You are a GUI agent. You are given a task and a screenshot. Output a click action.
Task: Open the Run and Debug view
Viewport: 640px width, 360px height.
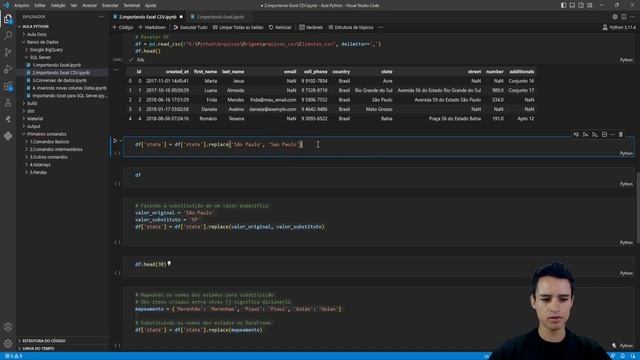click(x=8, y=69)
